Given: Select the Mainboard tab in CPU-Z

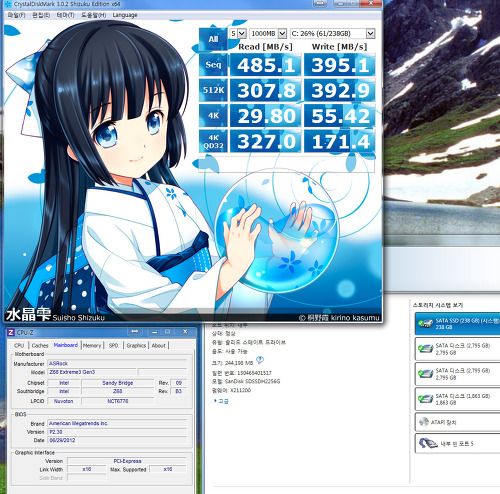Looking at the screenshot, I should pos(66,345).
